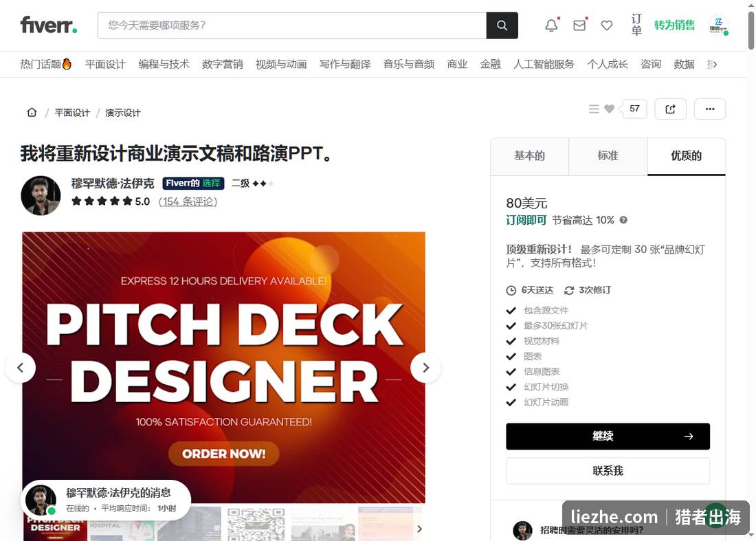Click the 57 likes counter
This screenshot has width=756, height=541.
tap(634, 109)
